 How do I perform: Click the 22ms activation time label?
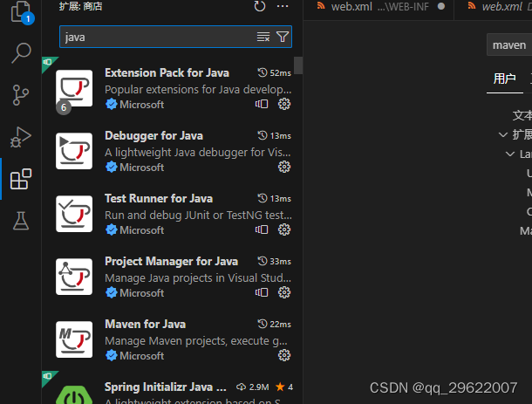coord(281,325)
